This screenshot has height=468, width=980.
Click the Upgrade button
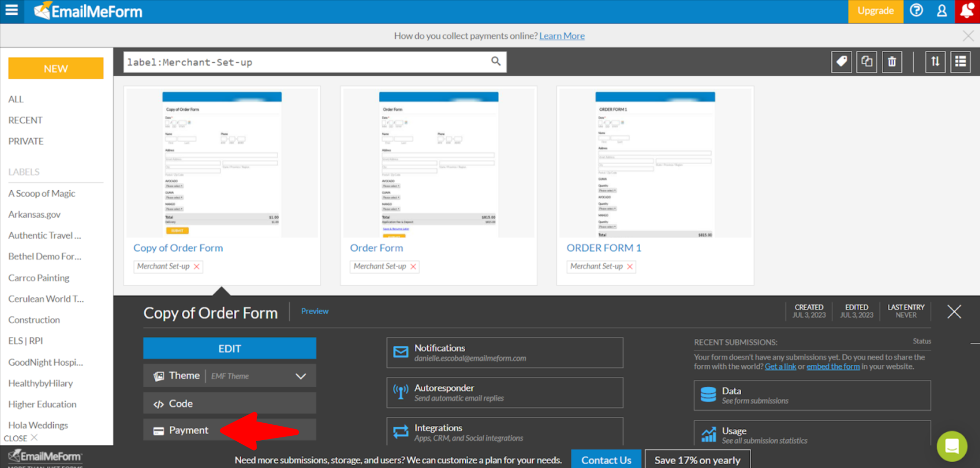point(875,11)
